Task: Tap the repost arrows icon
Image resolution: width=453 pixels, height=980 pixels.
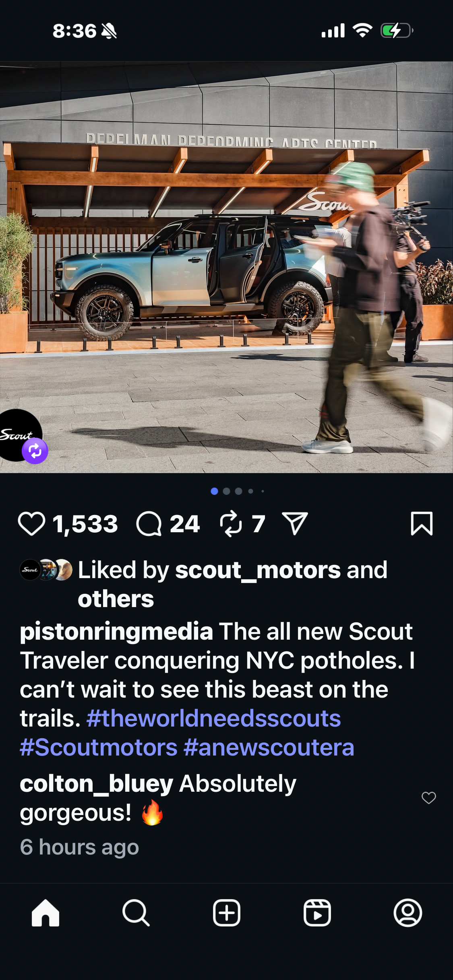Action: 231,524
